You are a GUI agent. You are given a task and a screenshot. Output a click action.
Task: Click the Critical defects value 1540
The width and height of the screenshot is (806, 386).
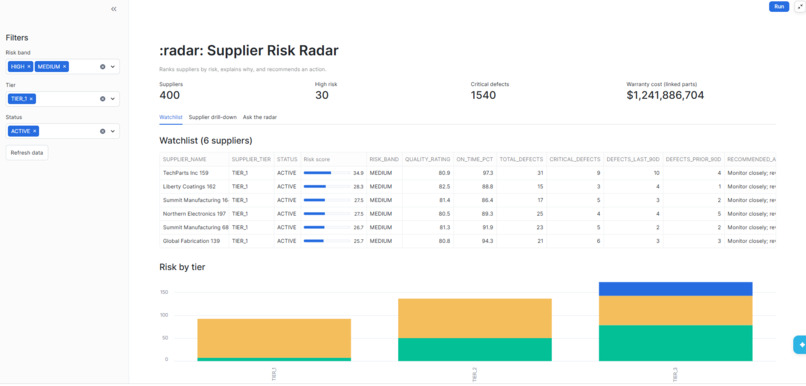coord(483,95)
